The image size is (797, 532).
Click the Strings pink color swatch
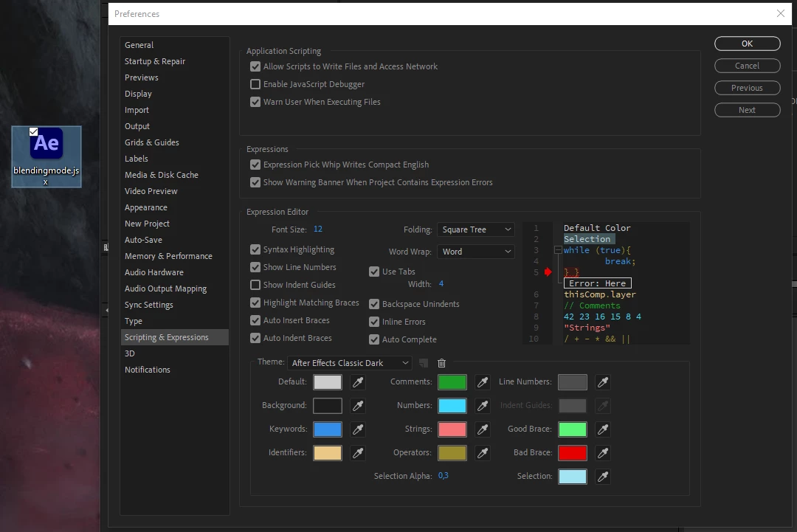tap(452, 429)
